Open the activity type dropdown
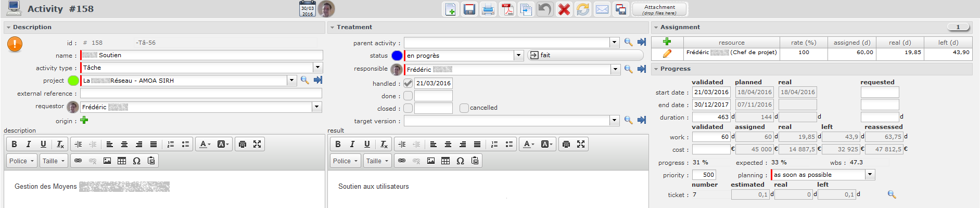980x208 pixels. pos(317,67)
